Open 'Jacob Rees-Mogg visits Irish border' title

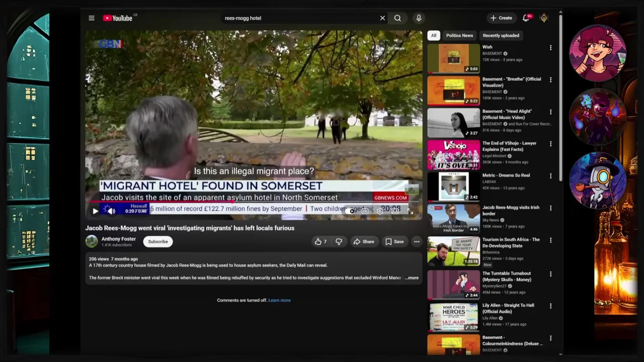(x=511, y=210)
